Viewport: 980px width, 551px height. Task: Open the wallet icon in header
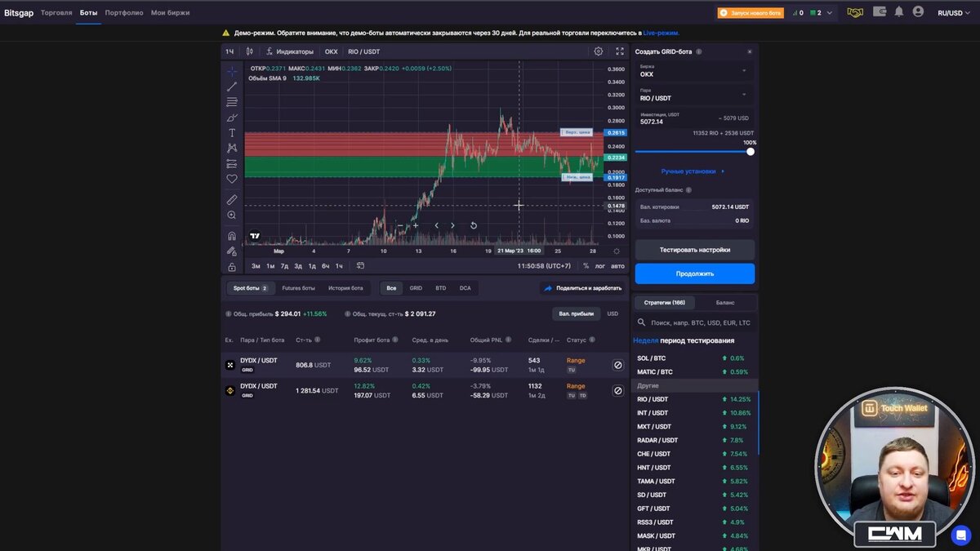click(x=880, y=12)
